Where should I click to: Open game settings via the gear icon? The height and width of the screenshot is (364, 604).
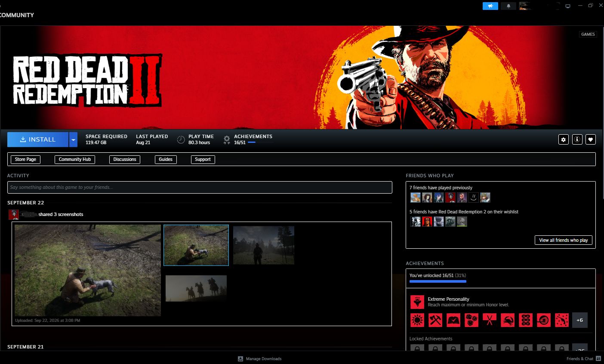(x=564, y=139)
